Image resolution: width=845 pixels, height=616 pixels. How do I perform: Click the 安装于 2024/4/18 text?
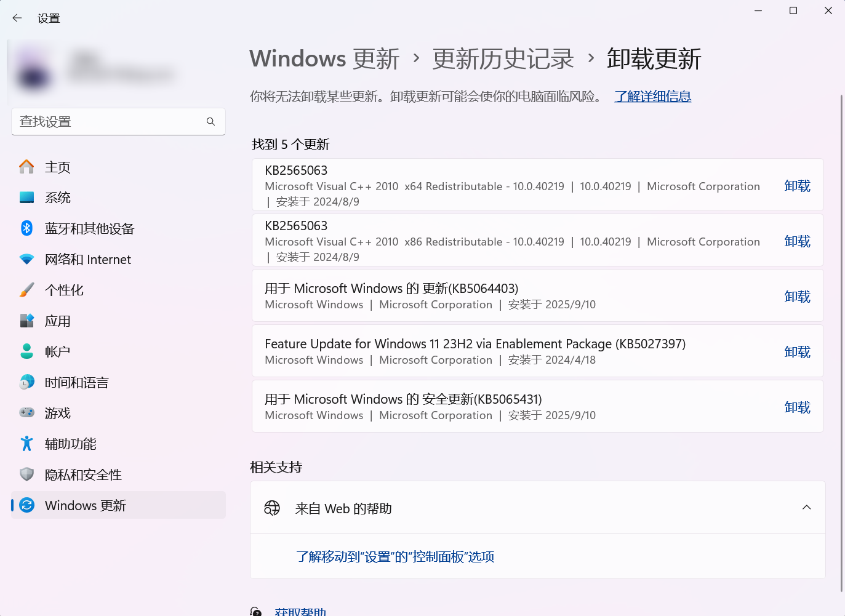point(552,360)
